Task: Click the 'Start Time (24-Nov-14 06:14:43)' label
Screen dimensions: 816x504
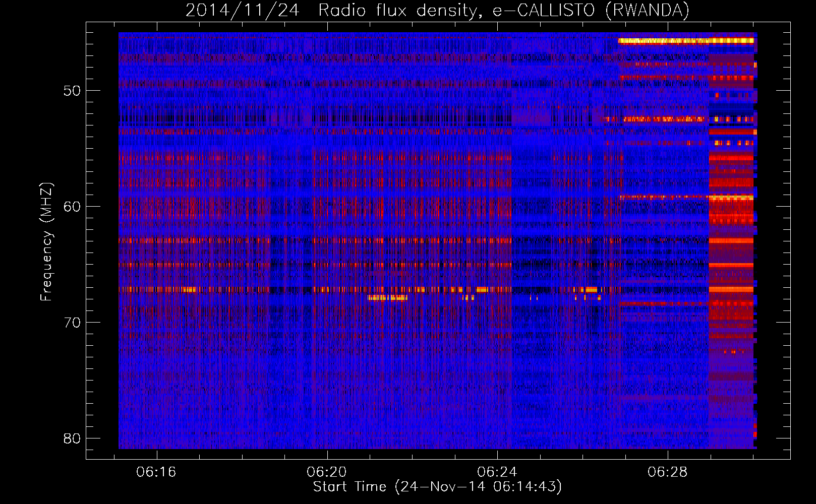Action: click(437, 487)
